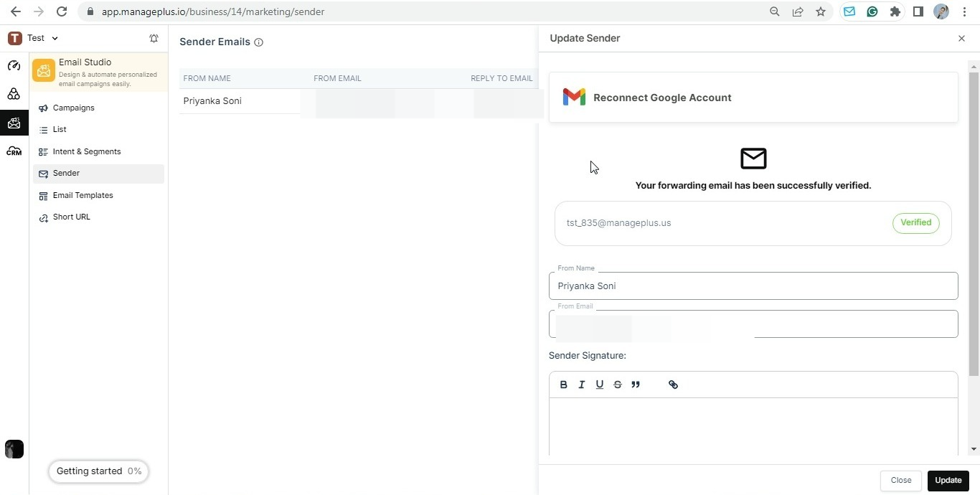Click the notifications bell icon

click(x=154, y=38)
